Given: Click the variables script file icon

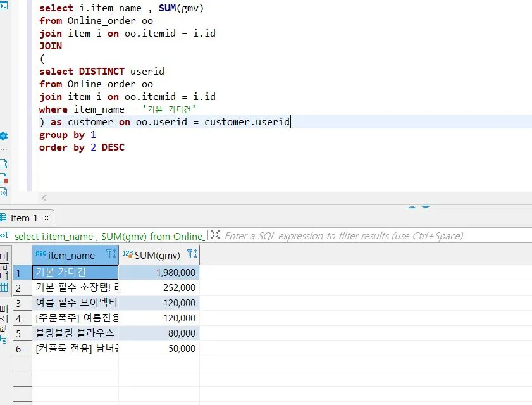Looking at the screenshot, I should click(3, 192).
